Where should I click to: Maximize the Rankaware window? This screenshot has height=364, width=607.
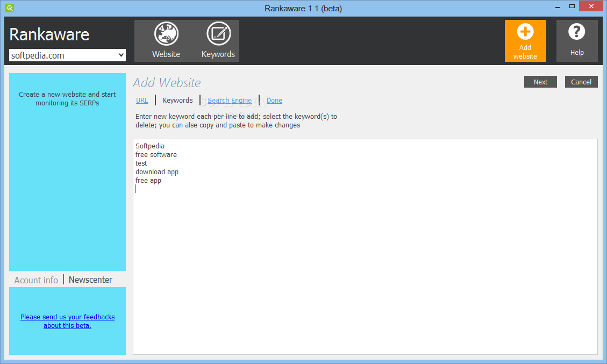(572, 6)
